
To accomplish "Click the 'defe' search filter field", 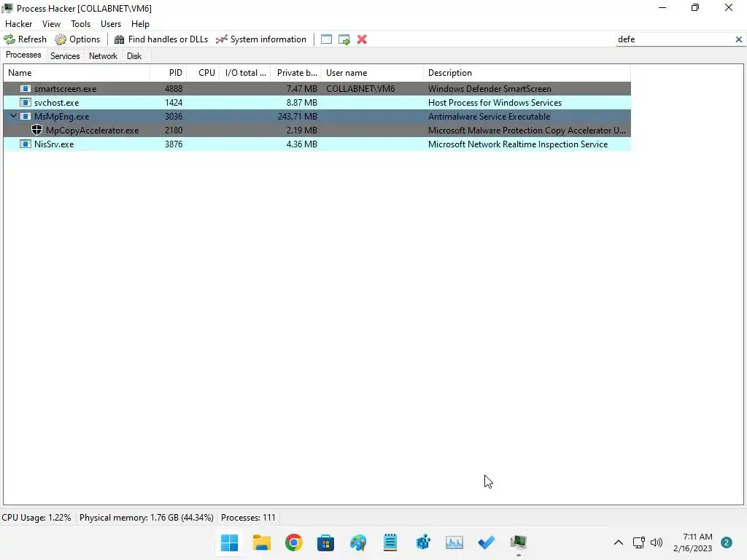I will pos(674,39).
